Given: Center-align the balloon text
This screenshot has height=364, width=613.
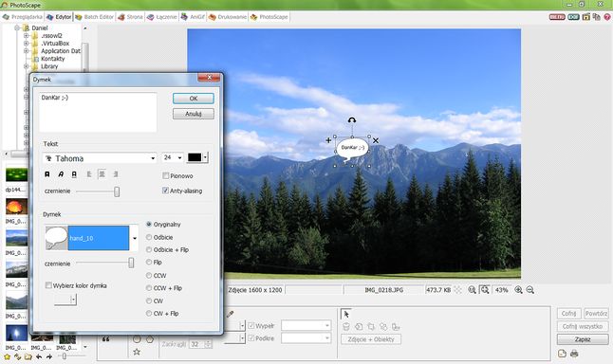Looking at the screenshot, I should pyautogui.click(x=102, y=174).
